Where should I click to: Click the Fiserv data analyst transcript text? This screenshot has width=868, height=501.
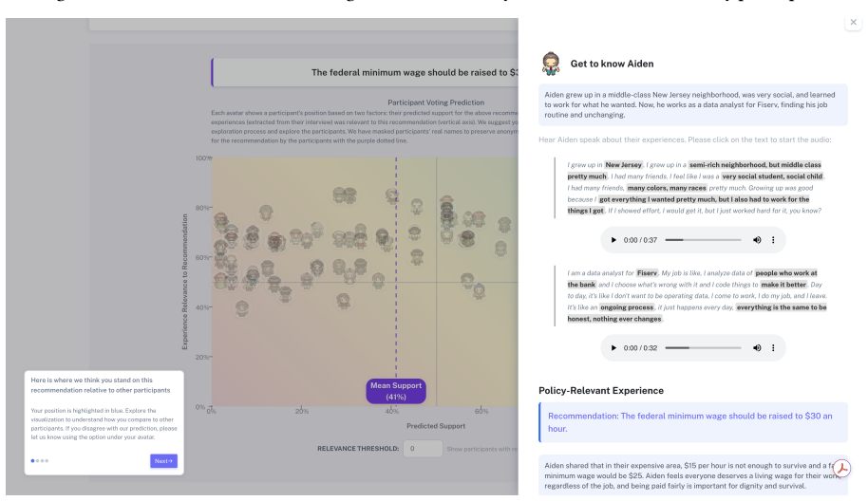(x=697, y=296)
